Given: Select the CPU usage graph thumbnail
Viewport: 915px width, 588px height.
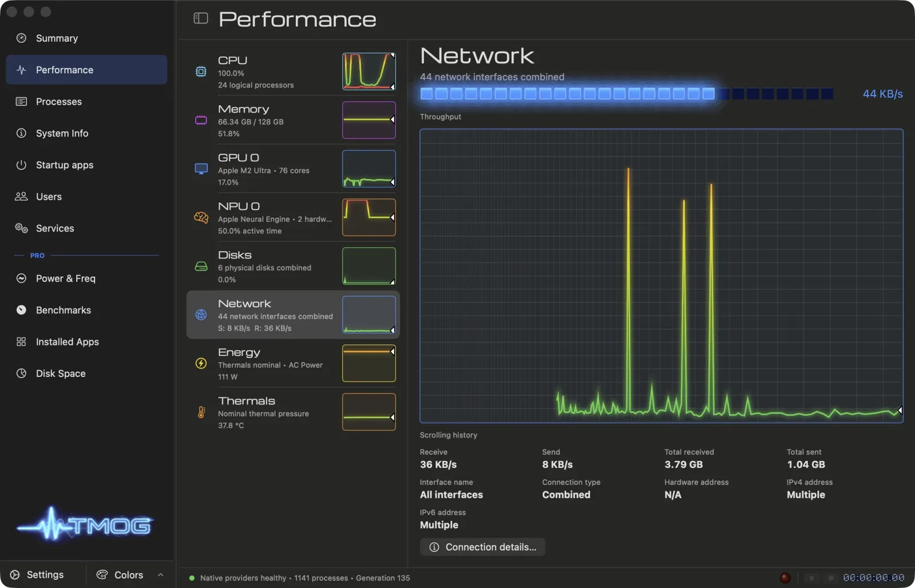Looking at the screenshot, I should pos(369,71).
